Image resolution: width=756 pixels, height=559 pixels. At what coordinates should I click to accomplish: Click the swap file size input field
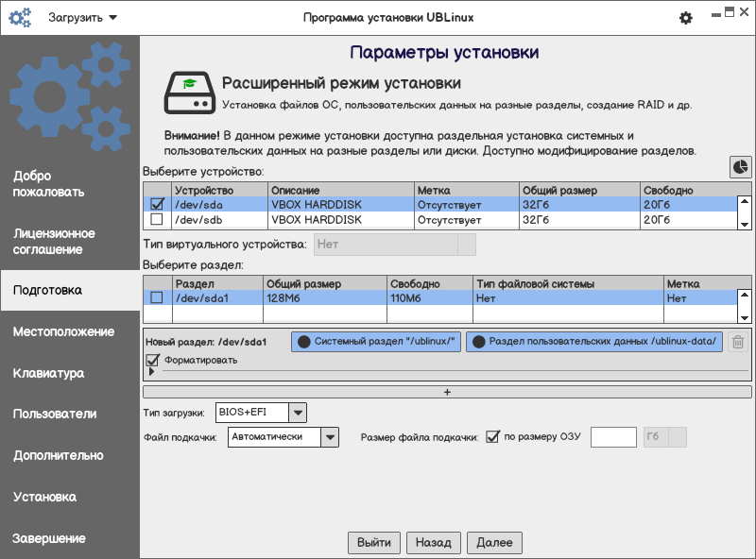pos(613,437)
